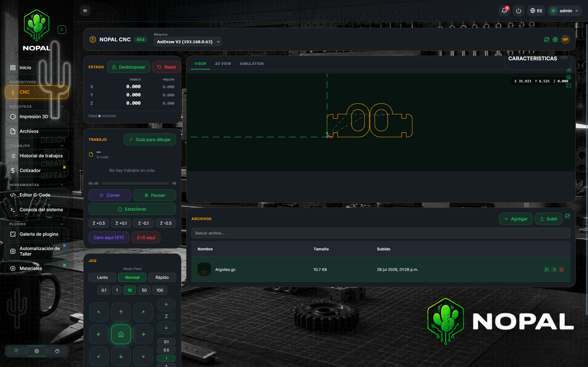Toggle the Guía para dibujar option

click(x=150, y=140)
